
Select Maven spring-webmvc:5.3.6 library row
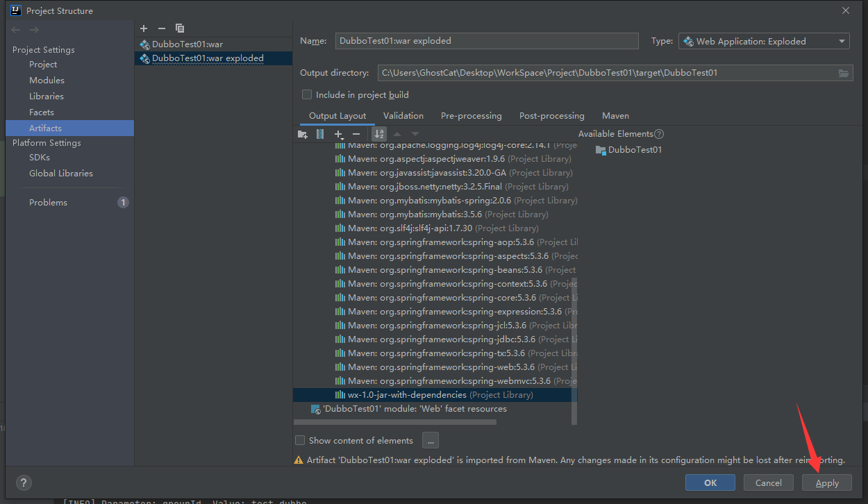(x=435, y=381)
